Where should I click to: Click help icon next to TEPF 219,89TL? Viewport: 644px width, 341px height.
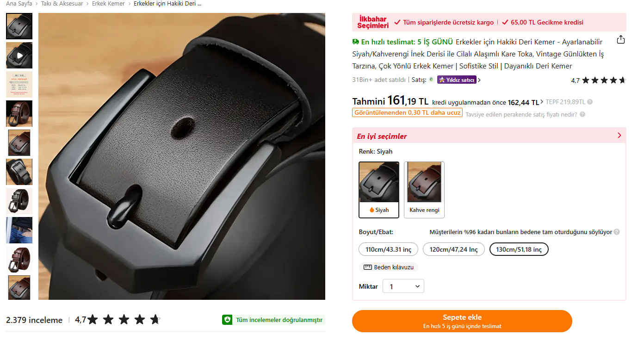[x=590, y=102]
